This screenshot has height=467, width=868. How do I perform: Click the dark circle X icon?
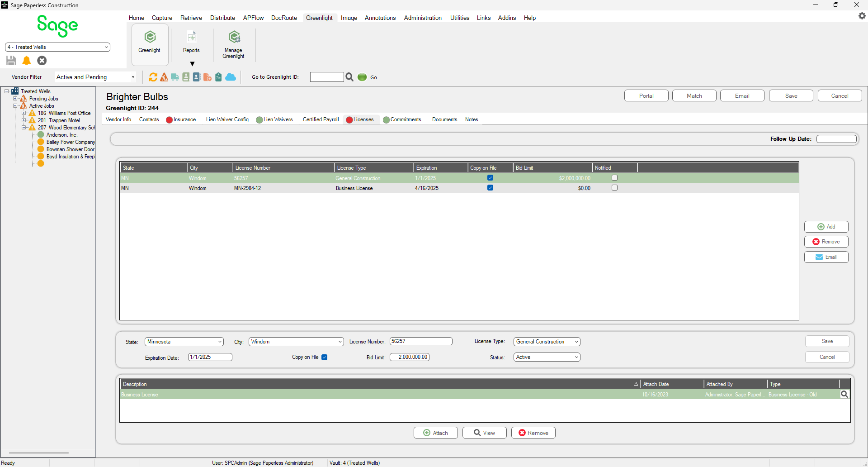coord(42,60)
